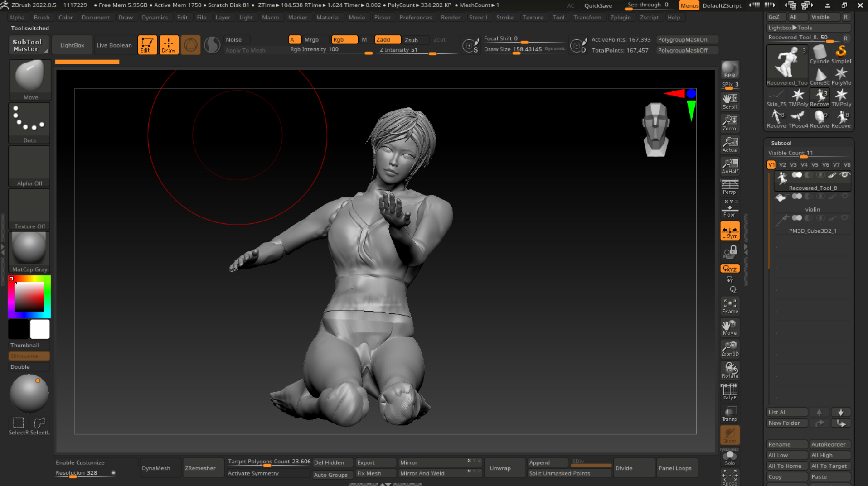Open the Texture Off selector
The width and height of the screenshot is (868, 486).
[x=30, y=209]
